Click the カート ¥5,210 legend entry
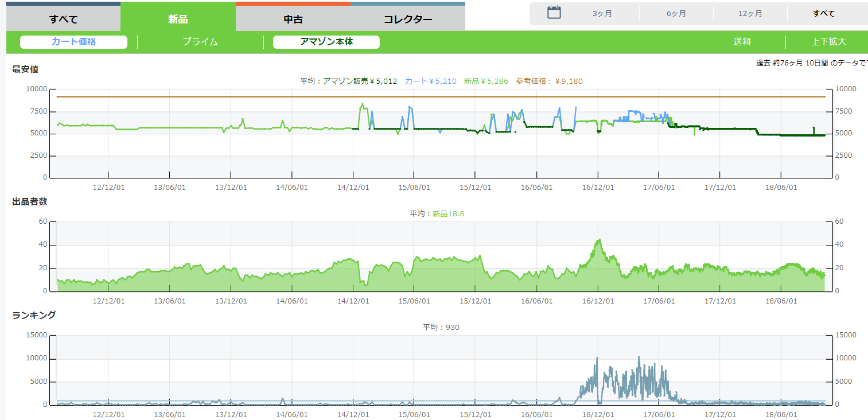The width and height of the screenshot is (868, 420). (431, 81)
